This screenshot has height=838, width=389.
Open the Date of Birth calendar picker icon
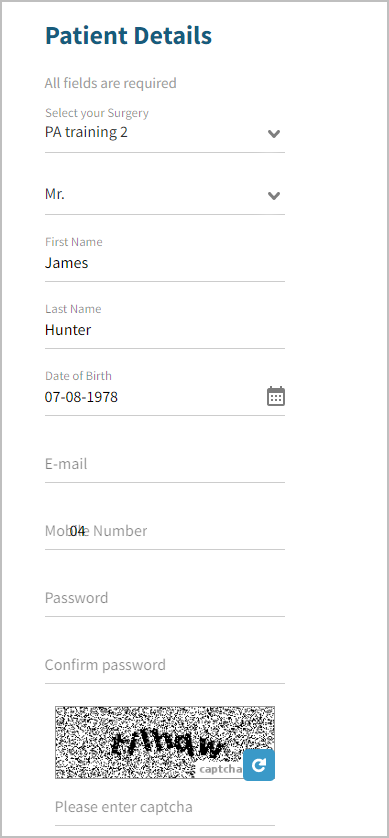276,397
